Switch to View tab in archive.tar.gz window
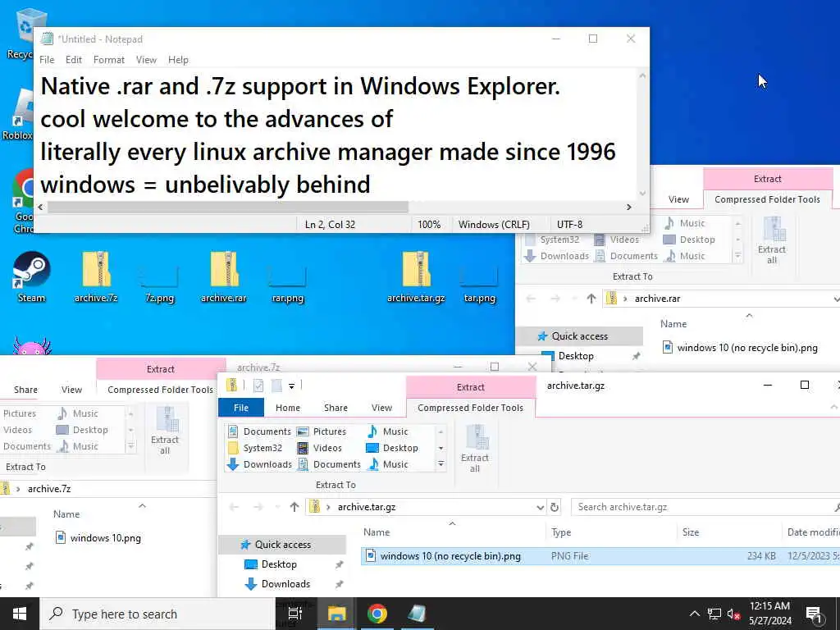Screen dimensions: 840x630 coord(381,408)
